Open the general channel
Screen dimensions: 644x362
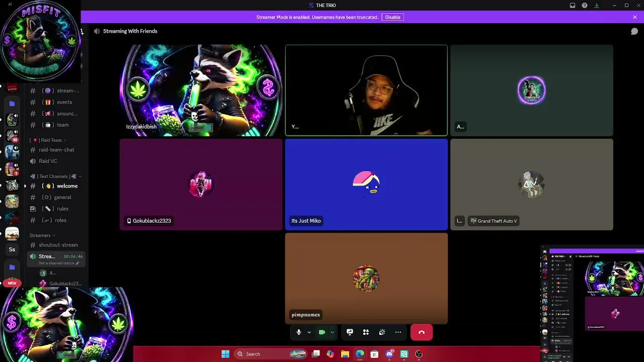tap(55, 198)
